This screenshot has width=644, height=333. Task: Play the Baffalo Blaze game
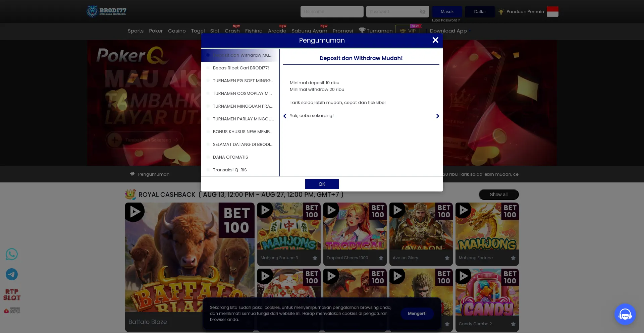coord(135,212)
